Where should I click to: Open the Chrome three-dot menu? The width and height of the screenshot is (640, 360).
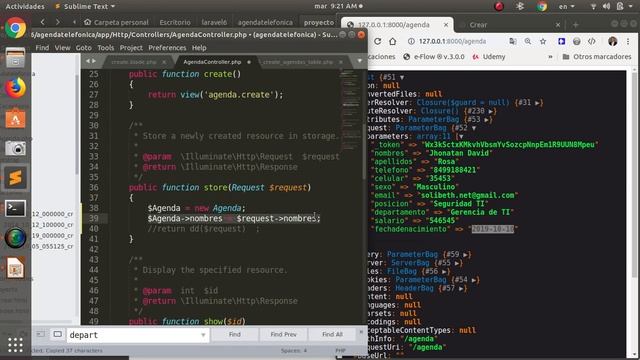tap(628, 41)
